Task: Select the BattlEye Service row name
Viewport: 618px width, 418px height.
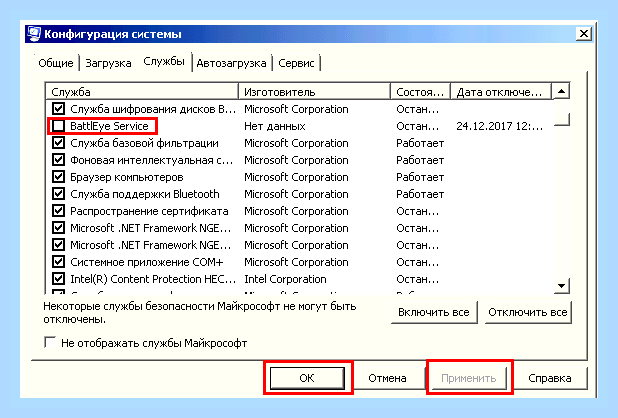Action: pyautogui.click(x=109, y=126)
